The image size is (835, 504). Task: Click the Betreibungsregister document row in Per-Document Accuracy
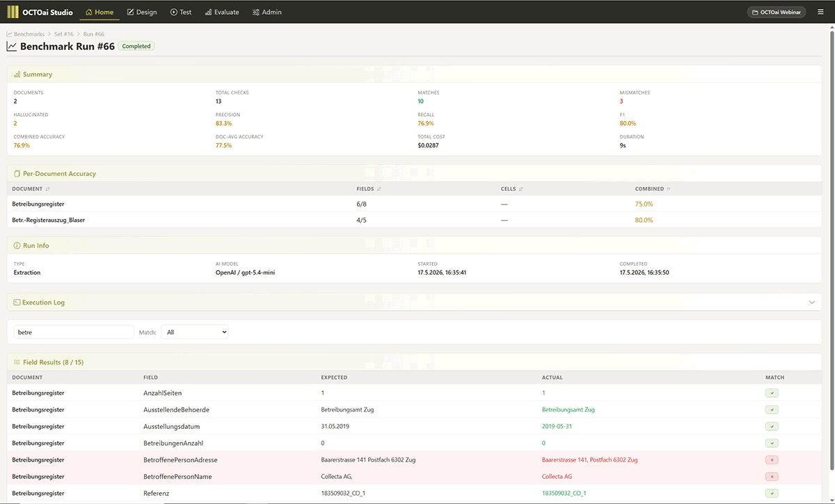[414, 204]
